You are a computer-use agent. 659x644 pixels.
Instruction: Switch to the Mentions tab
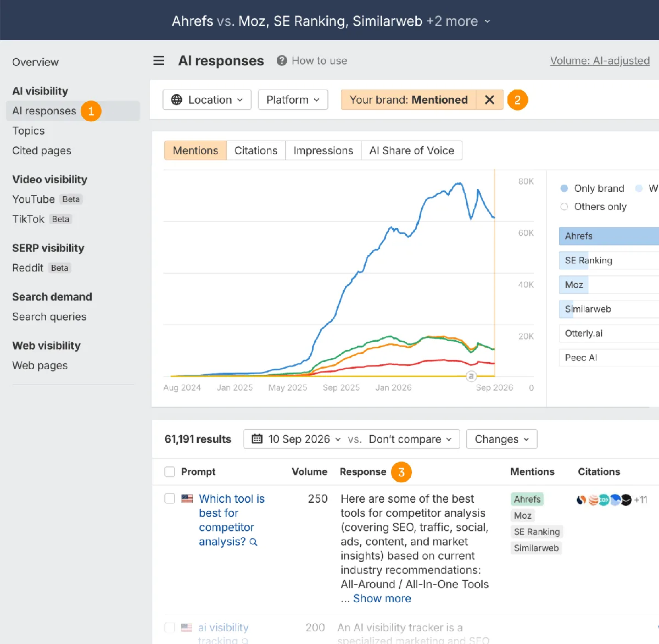[196, 151]
